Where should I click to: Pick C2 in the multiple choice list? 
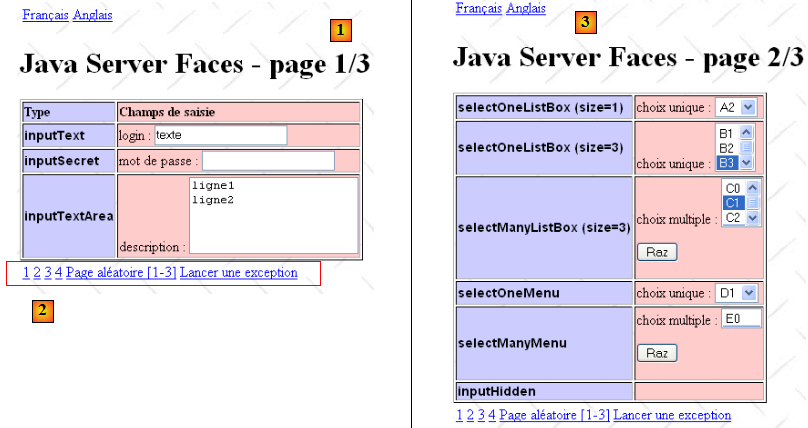[x=732, y=217]
